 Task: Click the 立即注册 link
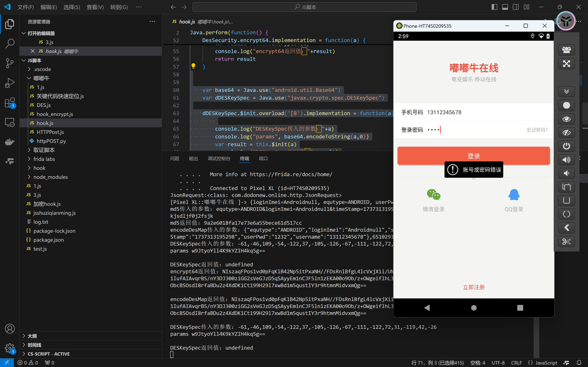(473, 287)
